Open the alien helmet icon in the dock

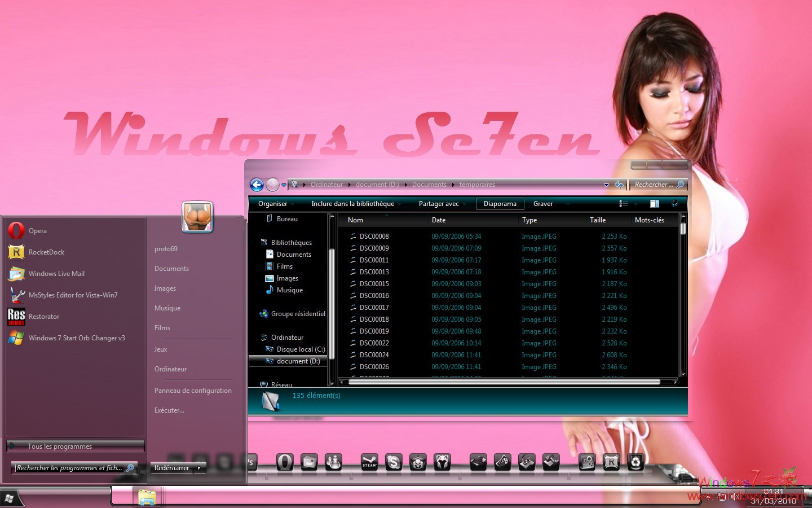point(442,462)
